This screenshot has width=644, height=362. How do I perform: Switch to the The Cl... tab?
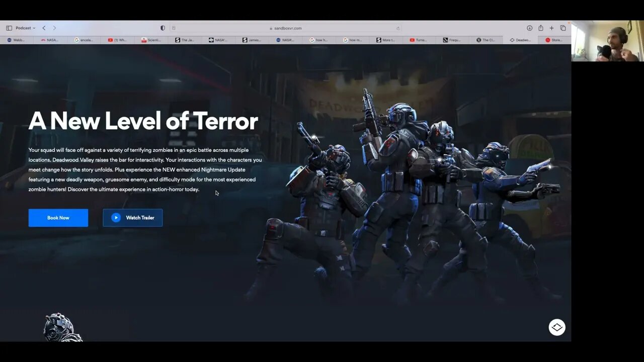pyautogui.click(x=486, y=40)
